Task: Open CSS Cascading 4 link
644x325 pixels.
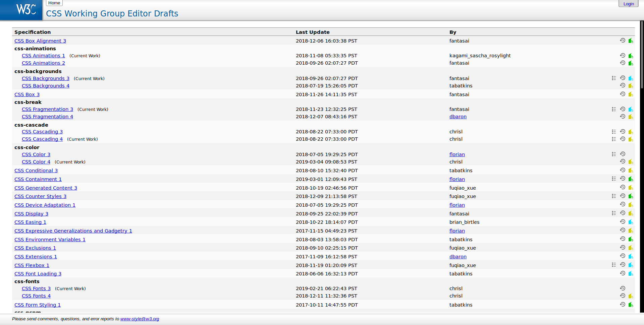Action: coord(42,139)
